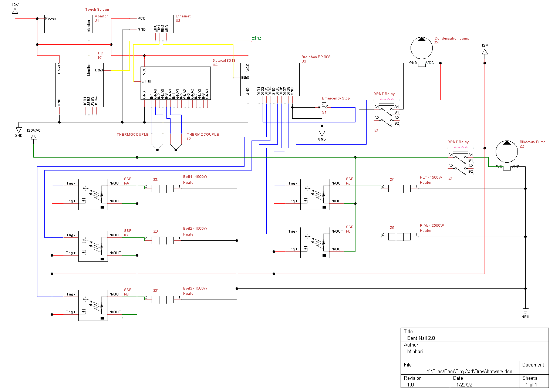Select the 'SSR K8' reference label
This screenshot has height=392, width=553.
128,292
